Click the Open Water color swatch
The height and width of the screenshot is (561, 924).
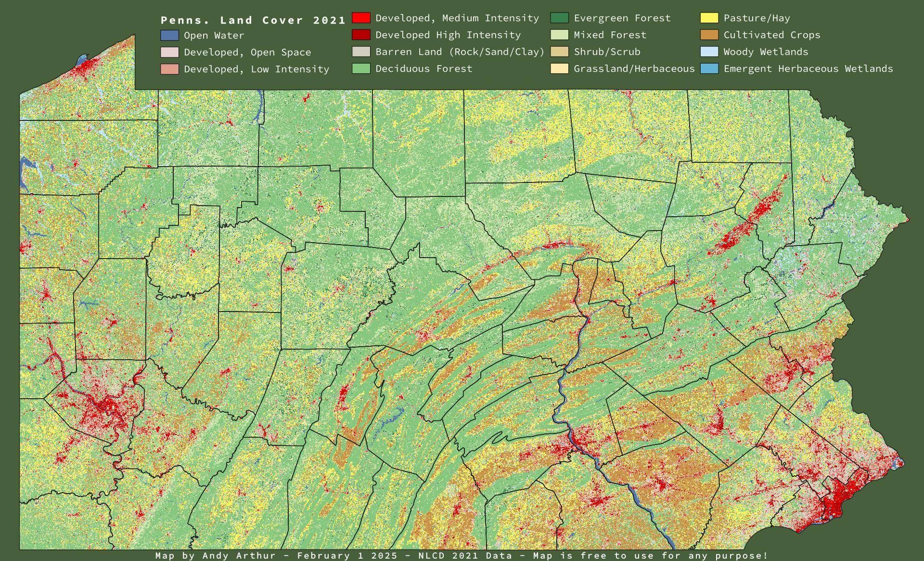pyautogui.click(x=169, y=35)
